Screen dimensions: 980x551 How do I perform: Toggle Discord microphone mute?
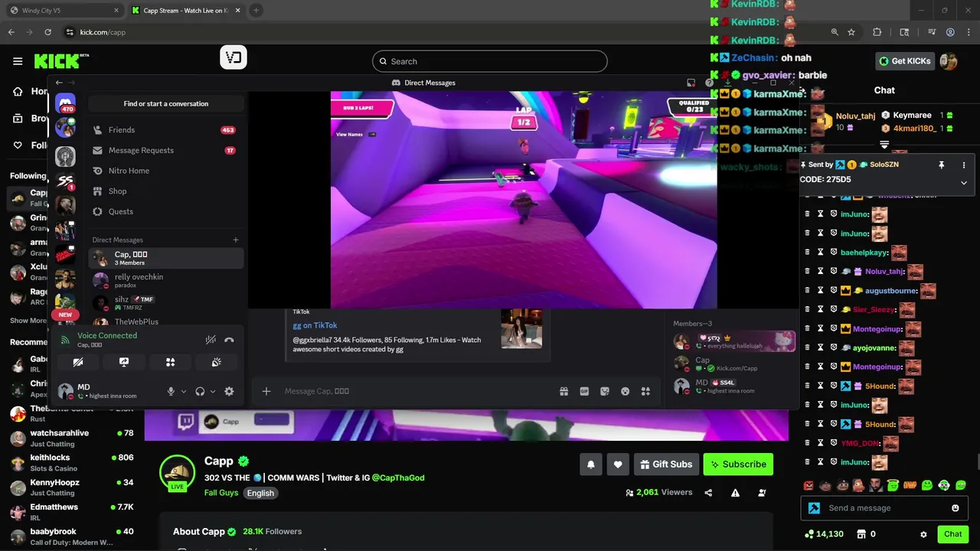pos(171,391)
